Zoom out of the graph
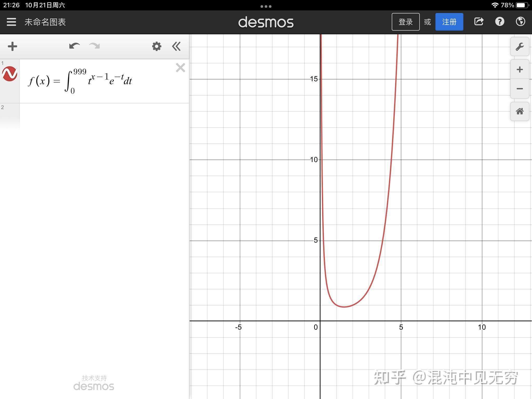 [x=520, y=89]
